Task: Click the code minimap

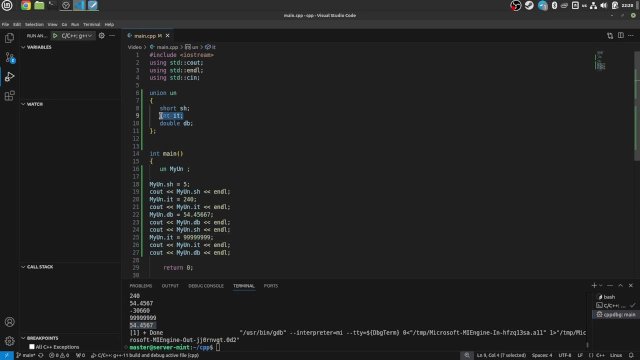Action: [x=600, y=61]
